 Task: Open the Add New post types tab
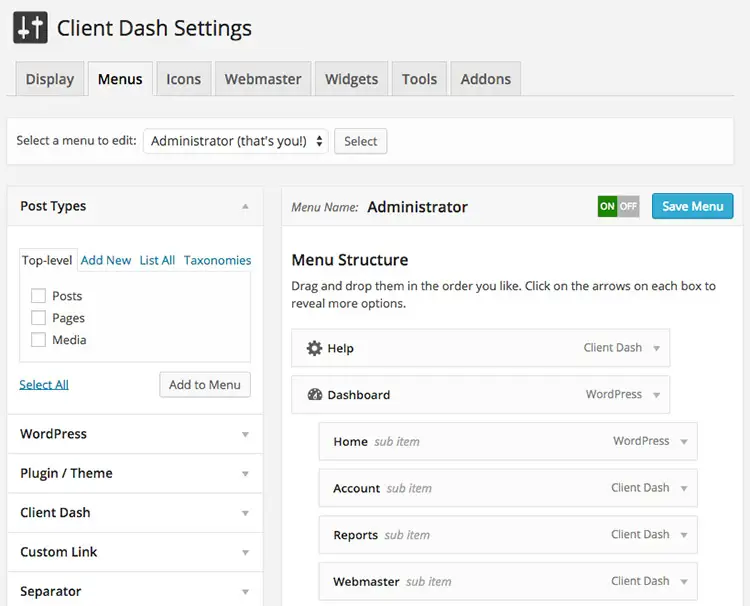106,260
